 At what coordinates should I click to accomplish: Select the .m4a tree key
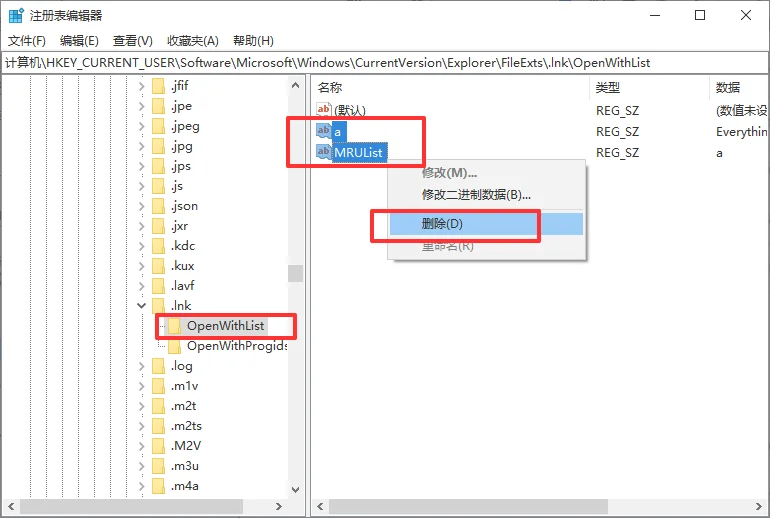tap(185, 486)
